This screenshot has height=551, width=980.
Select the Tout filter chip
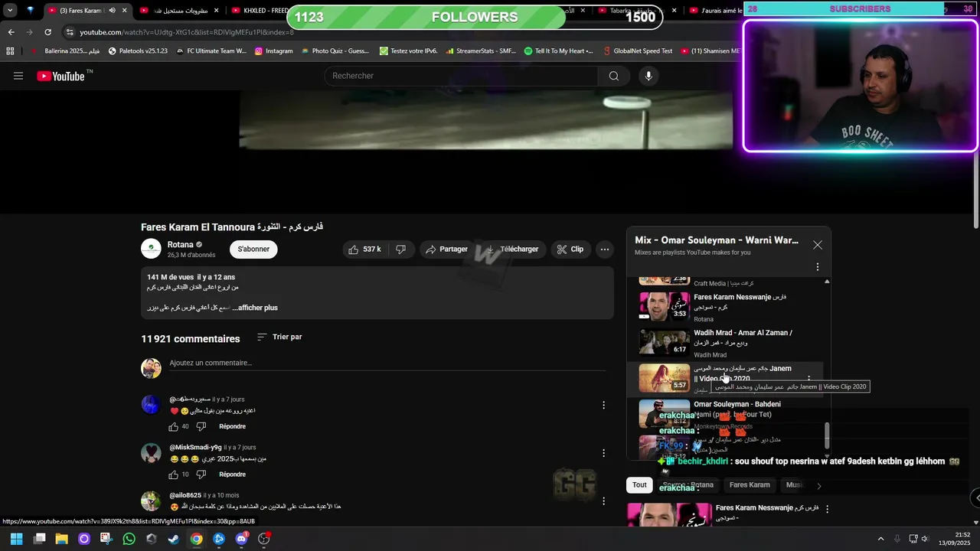[639, 485]
